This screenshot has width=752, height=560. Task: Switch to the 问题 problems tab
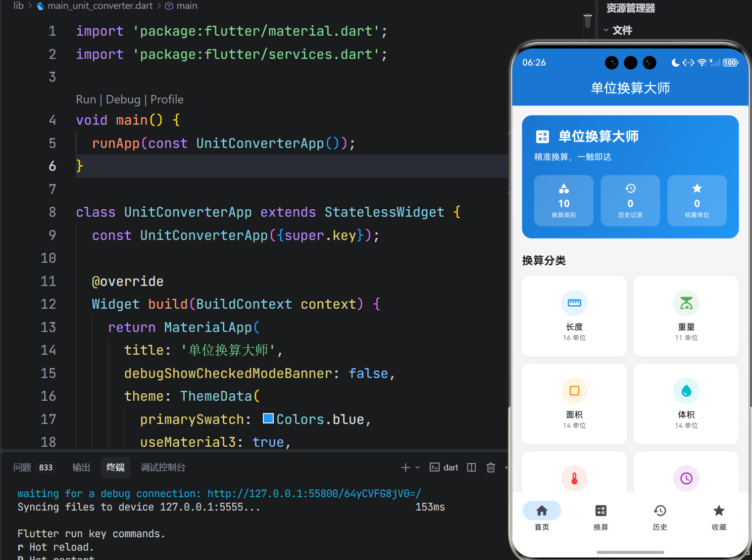coord(22,467)
